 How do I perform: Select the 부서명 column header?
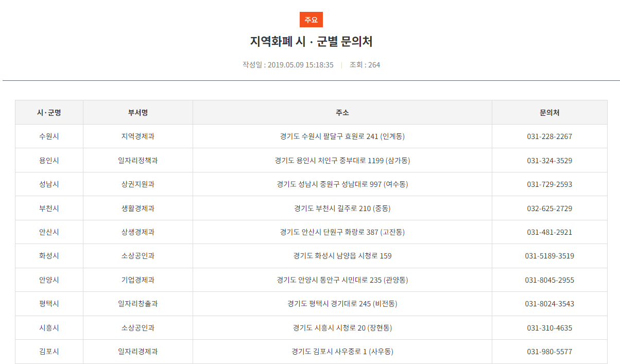click(x=138, y=112)
